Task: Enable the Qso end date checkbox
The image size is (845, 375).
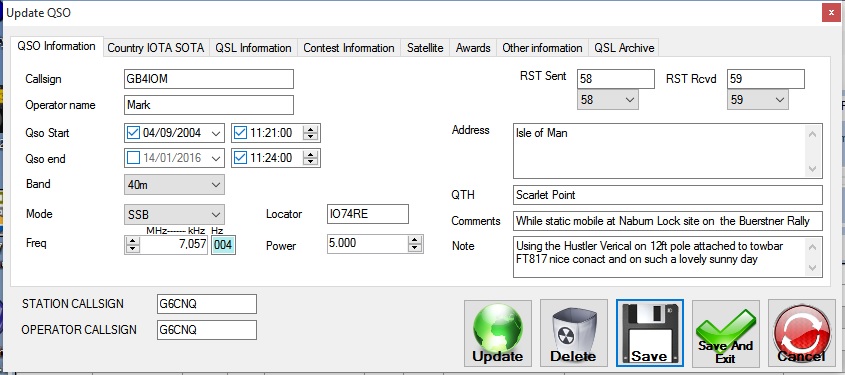Action: (x=133, y=158)
